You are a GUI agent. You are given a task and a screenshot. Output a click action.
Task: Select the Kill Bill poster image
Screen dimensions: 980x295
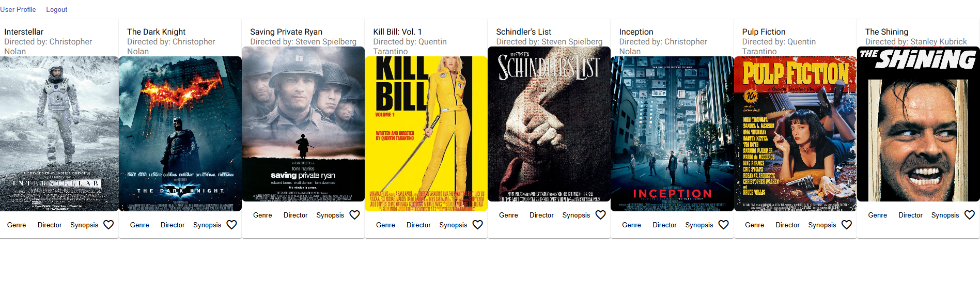point(426,134)
